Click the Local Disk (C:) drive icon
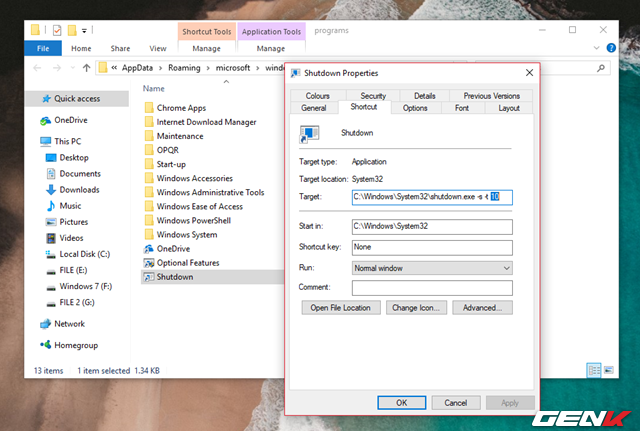 (51, 254)
